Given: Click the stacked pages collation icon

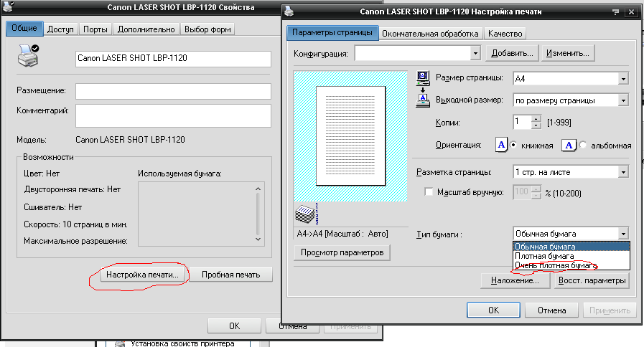Looking at the screenshot, I should point(307,214).
